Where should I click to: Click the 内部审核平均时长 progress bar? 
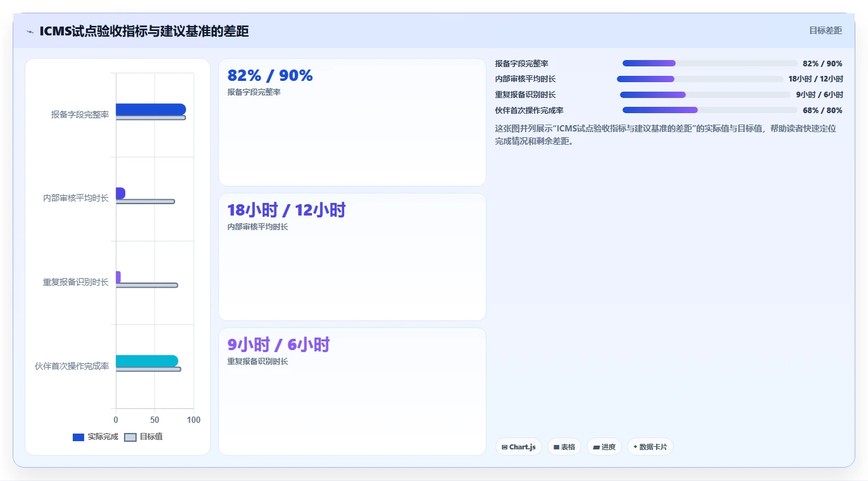click(700, 79)
